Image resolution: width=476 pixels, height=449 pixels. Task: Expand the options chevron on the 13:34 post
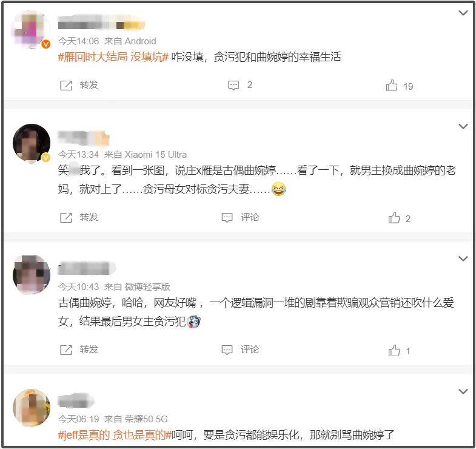point(463,126)
